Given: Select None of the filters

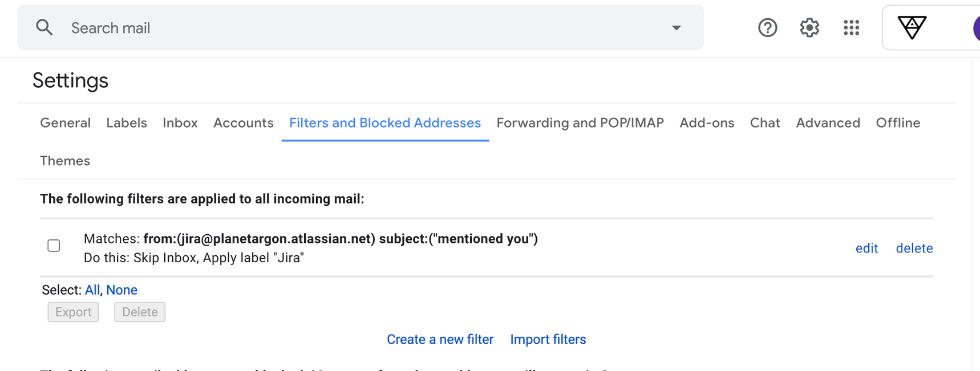Looking at the screenshot, I should (122, 290).
